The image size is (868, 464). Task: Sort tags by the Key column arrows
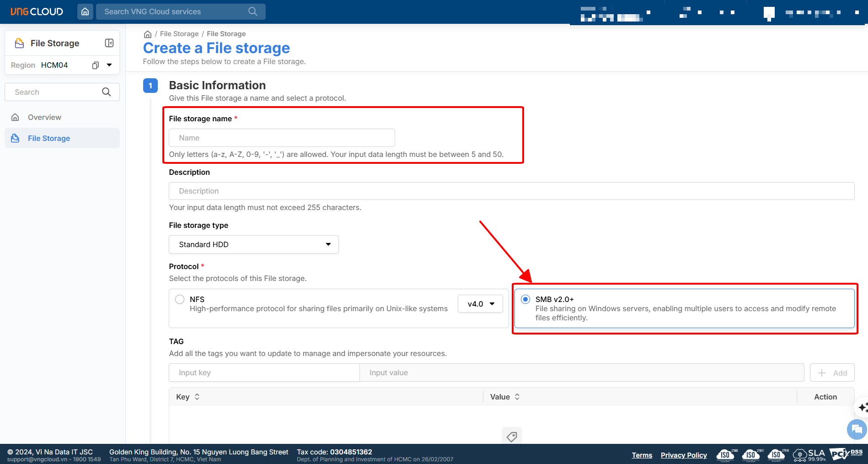[x=197, y=397]
